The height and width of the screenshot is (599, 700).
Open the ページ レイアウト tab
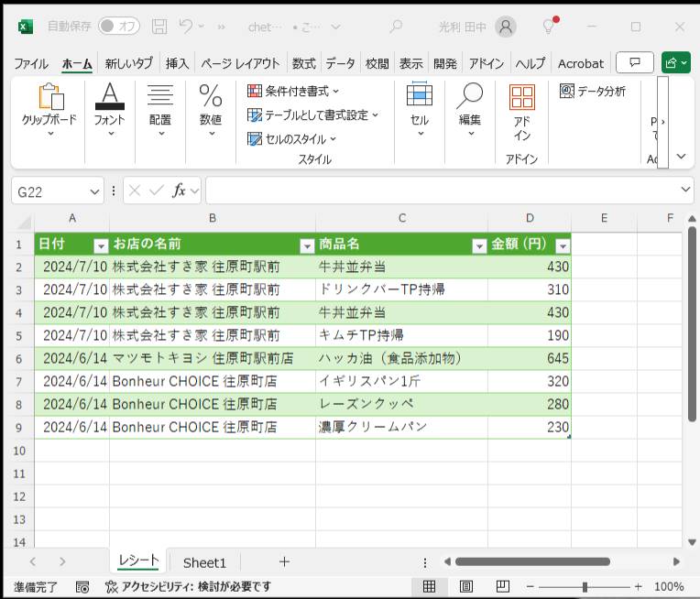click(240, 64)
